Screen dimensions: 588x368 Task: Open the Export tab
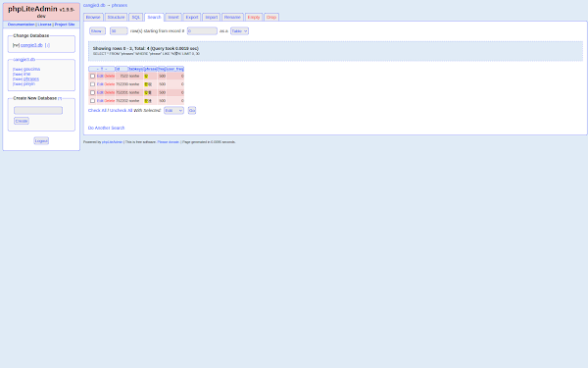tap(192, 18)
